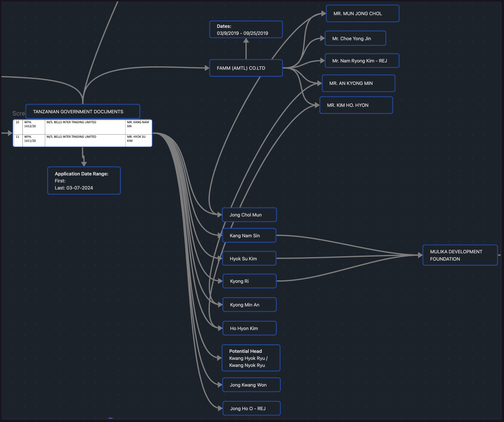The width and height of the screenshot is (504, 422).
Task: Click the MULIKA DEVELOPMENT FOUNDATION node
Action: pos(460,255)
